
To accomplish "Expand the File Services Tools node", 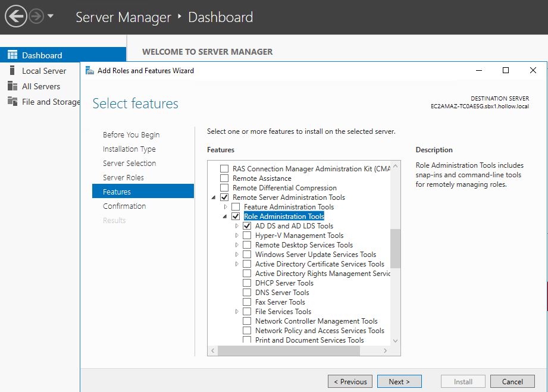I will [237, 312].
